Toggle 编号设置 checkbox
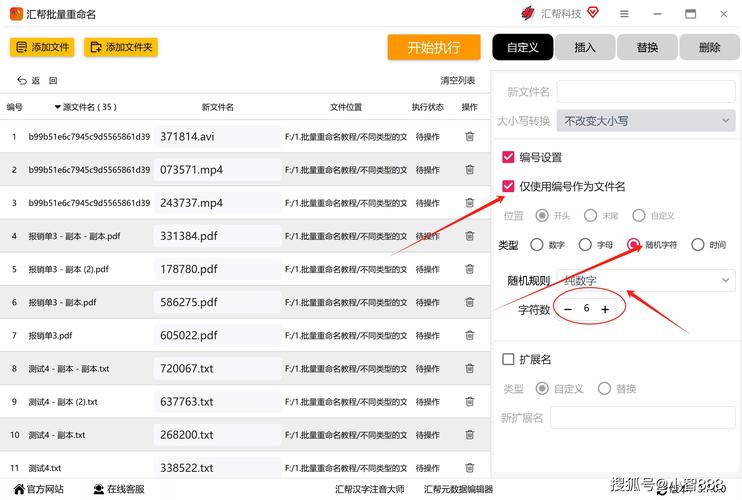Image resolution: width=742 pixels, height=500 pixels. click(x=508, y=157)
